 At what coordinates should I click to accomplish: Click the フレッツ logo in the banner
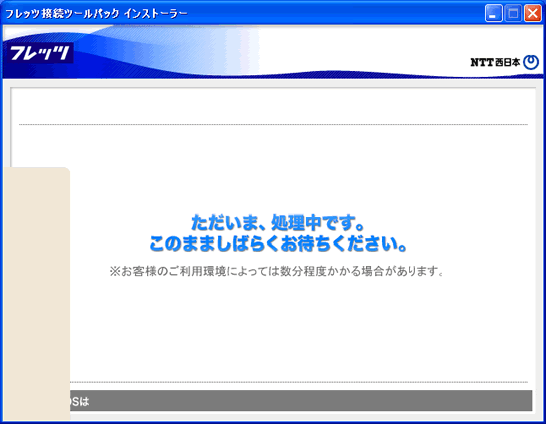[40, 53]
